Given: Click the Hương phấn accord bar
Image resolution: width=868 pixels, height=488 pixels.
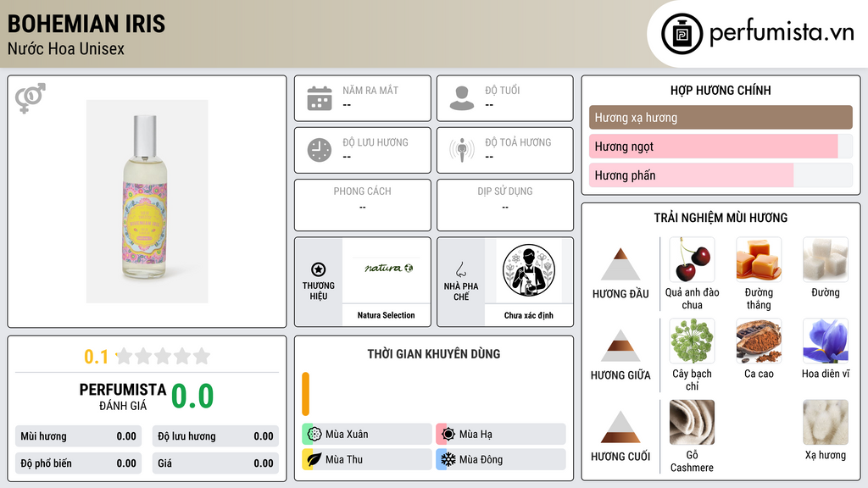Looking at the screenshot, I should (x=721, y=175).
